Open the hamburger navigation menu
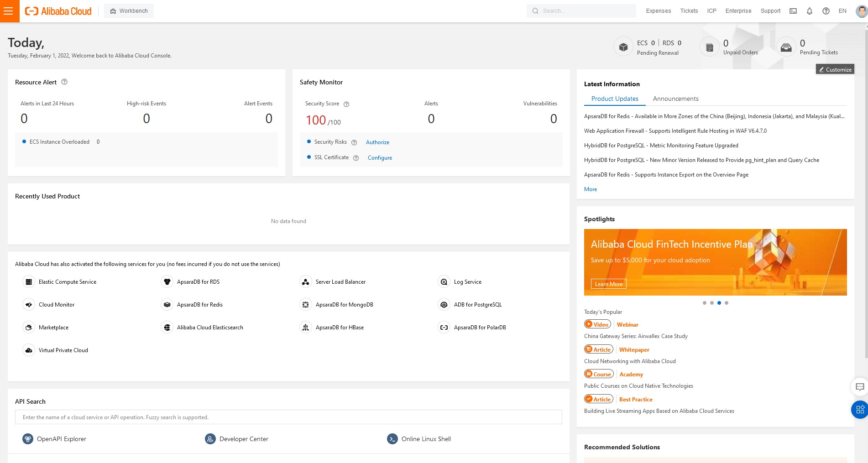The image size is (868, 463). (9, 11)
